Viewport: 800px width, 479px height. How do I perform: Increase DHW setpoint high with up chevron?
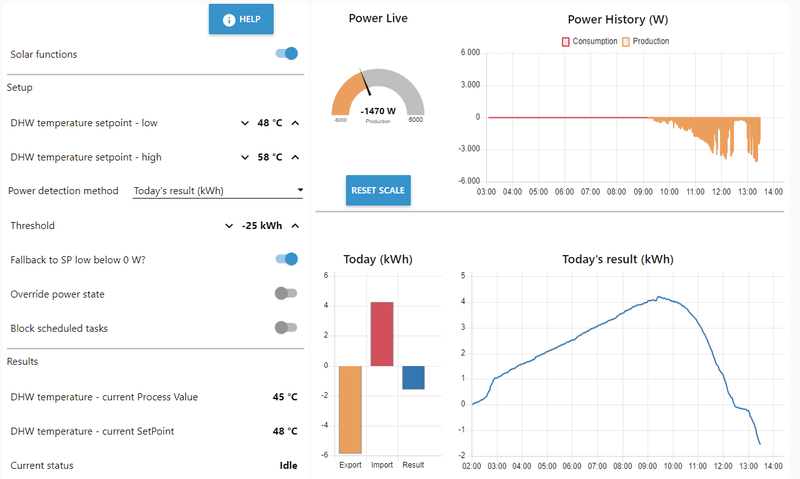(x=295, y=157)
